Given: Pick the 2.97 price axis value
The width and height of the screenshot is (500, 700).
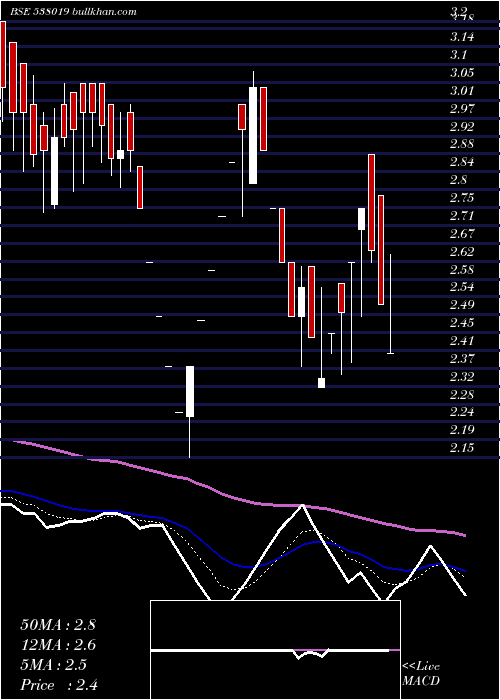Looking at the screenshot, I should (462, 108).
